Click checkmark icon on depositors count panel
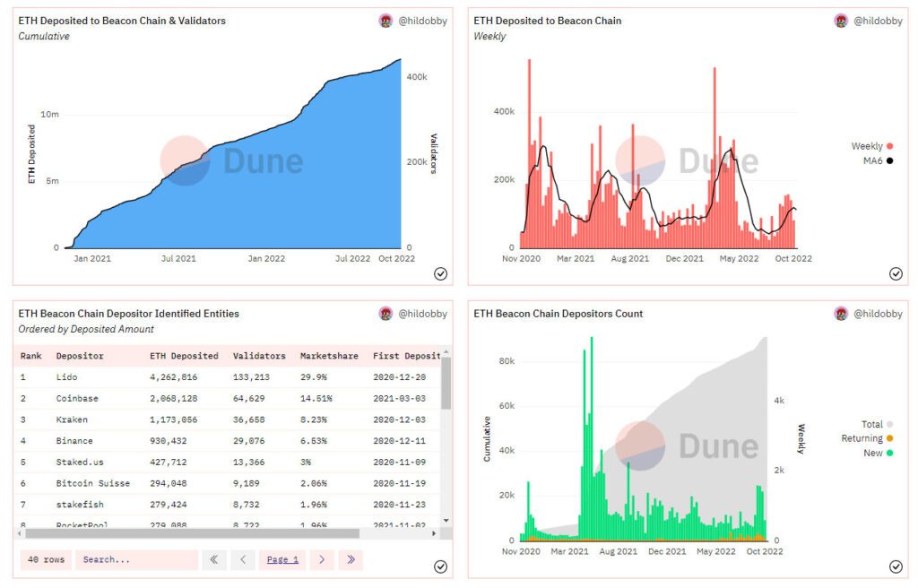This screenshot has width=918, height=588. 896,566
